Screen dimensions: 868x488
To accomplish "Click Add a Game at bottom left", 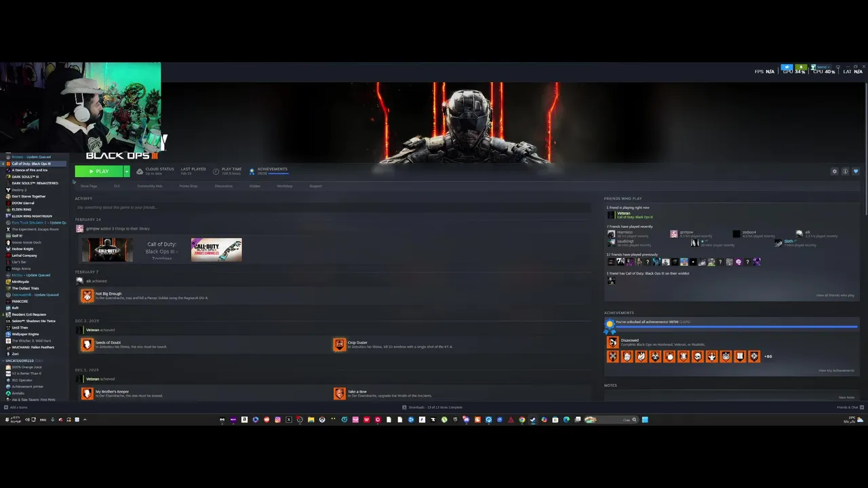I will 16,407.
